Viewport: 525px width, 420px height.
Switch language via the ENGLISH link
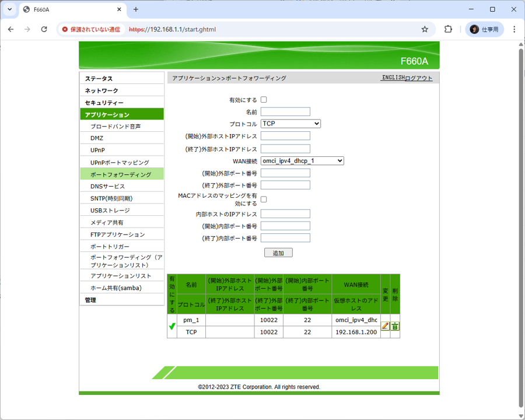coord(393,78)
